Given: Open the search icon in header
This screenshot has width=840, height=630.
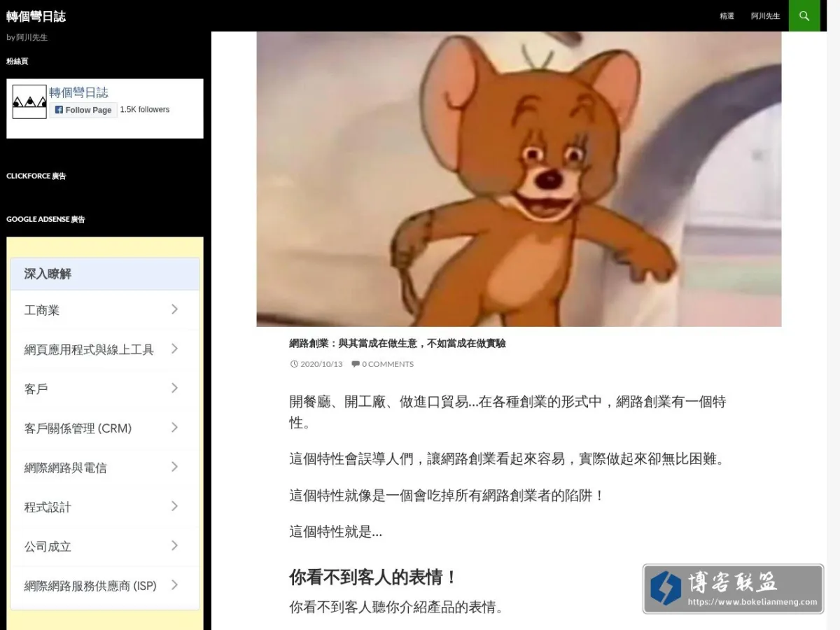Looking at the screenshot, I should coord(804,15).
